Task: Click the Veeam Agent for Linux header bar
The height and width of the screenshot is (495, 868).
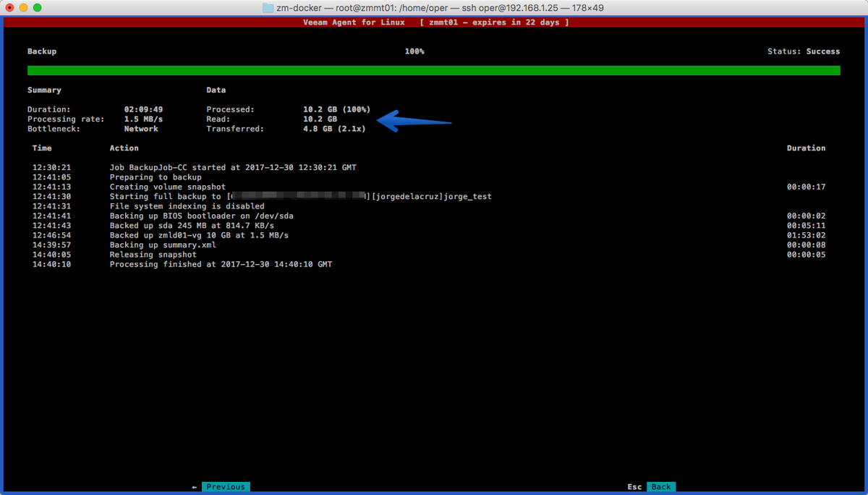Action: click(434, 22)
